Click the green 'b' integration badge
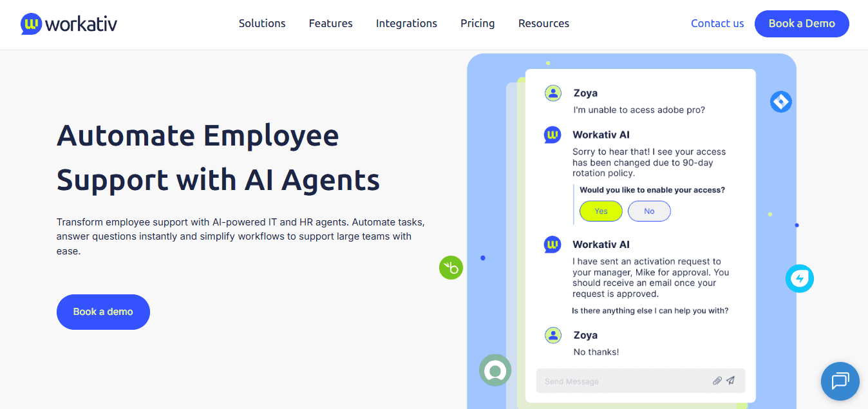This screenshot has height=409, width=868. pyautogui.click(x=451, y=267)
